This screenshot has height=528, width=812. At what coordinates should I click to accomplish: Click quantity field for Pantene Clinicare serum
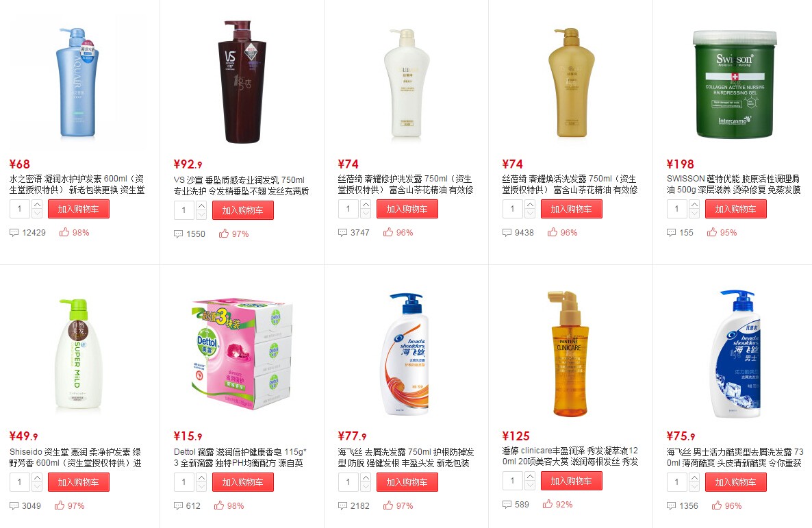[513, 481]
